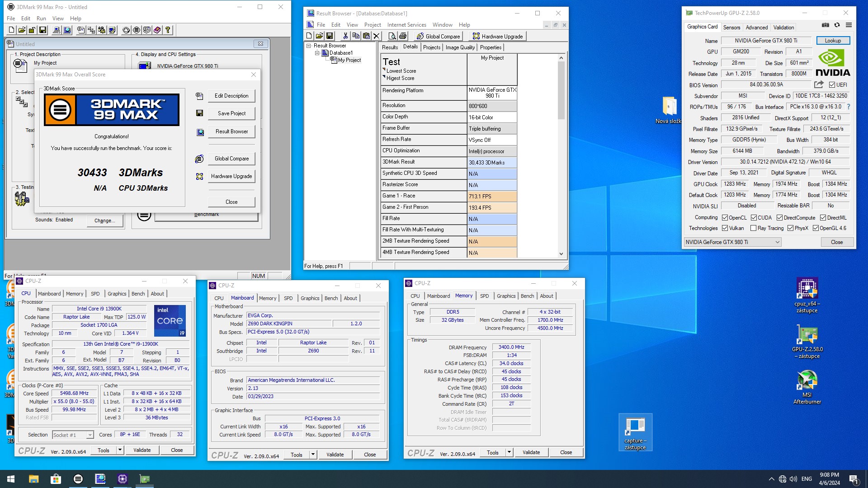
Task: Toggle the UEFI checkbox in GPU-Z
Action: 832,85
